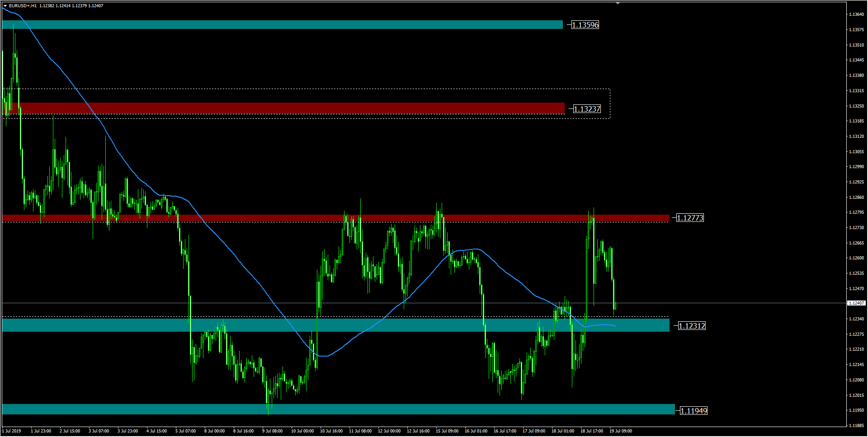Click the '3 Jul 07:00' time axis label
868x437 pixels.
click(99, 431)
